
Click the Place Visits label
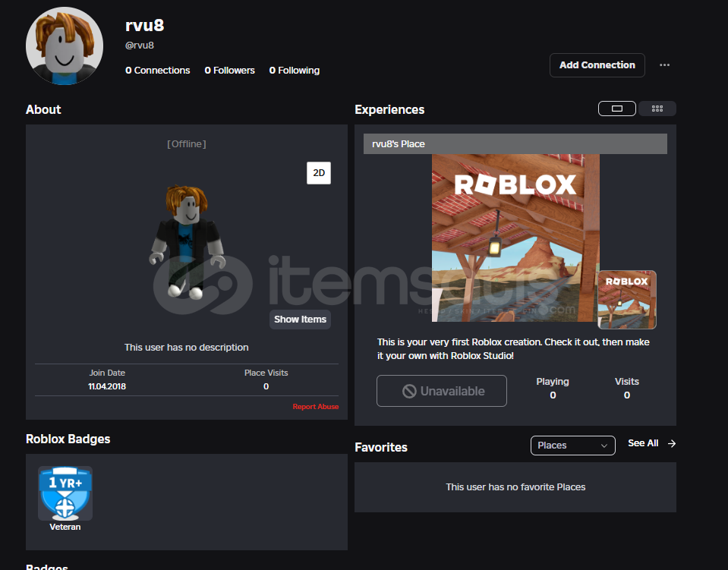[x=266, y=373]
